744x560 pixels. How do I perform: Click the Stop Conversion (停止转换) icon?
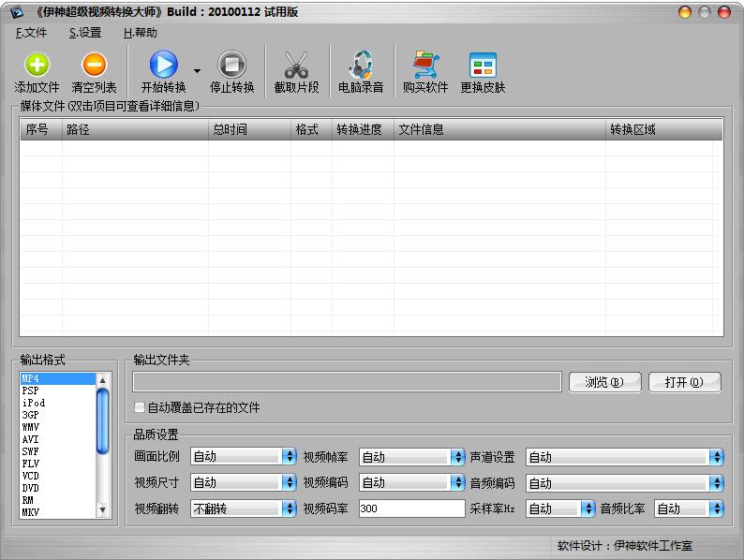point(231,65)
